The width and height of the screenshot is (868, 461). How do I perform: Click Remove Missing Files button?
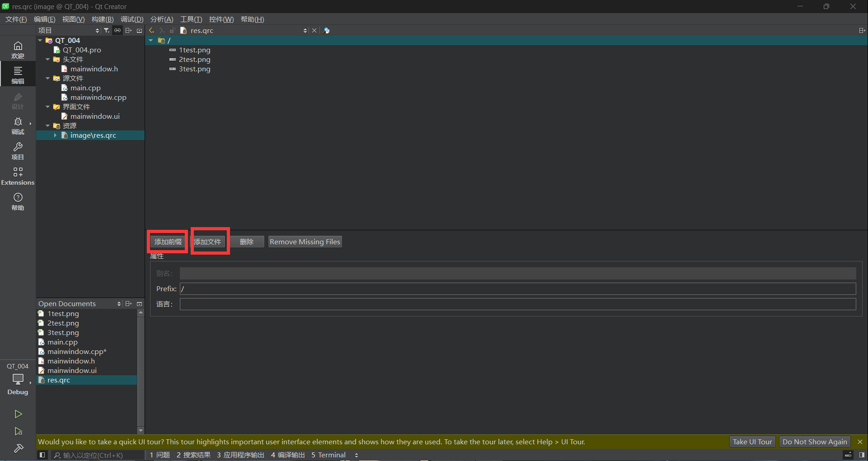305,242
